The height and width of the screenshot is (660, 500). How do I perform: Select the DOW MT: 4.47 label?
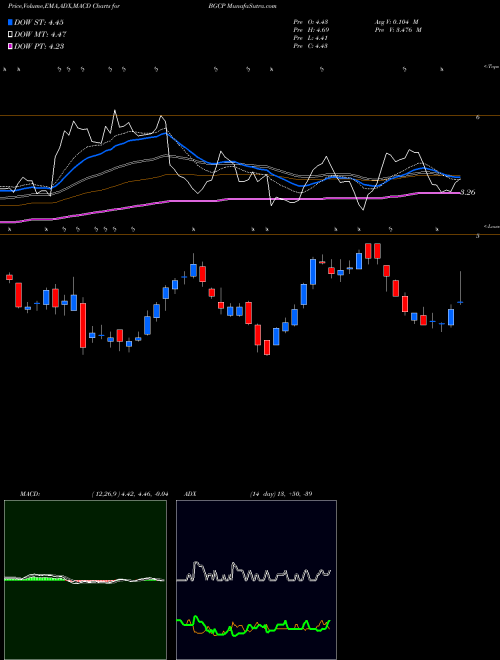(x=40, y=35)
